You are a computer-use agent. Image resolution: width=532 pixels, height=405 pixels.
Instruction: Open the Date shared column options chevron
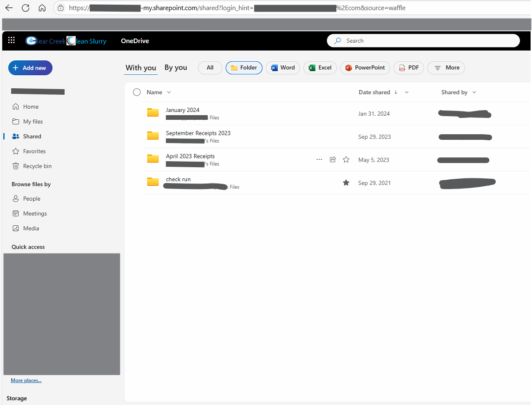[x=407, y=92]
